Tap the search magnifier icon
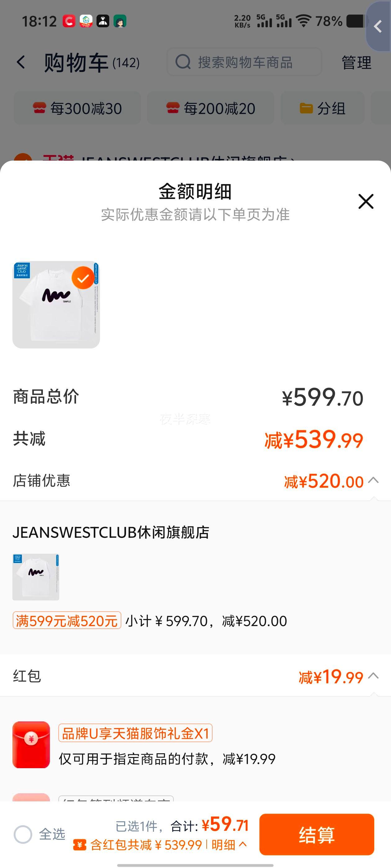The image size is (391, 868). point(183,62)
